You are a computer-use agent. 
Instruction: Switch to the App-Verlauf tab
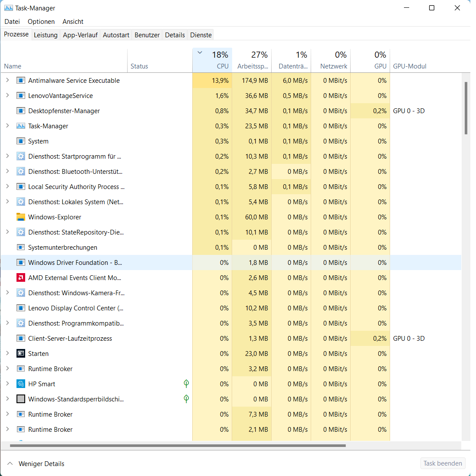(x=80, y=35)
